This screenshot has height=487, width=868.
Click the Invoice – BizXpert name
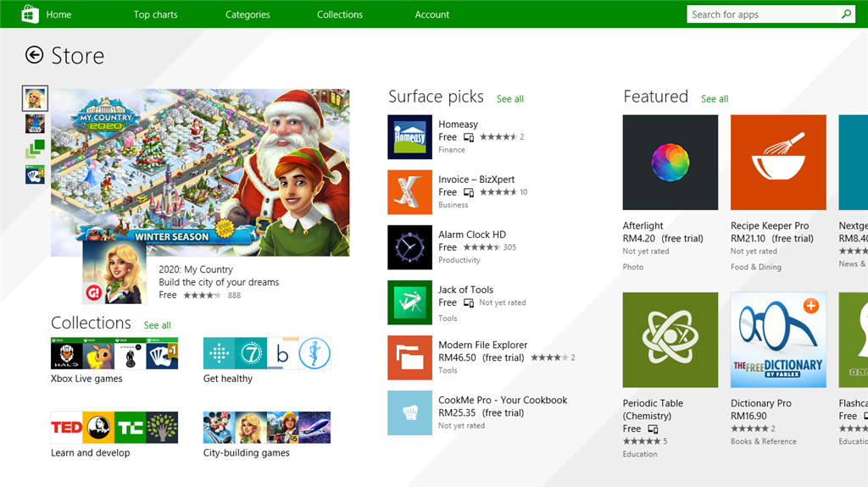pyautogui.click(x=476, y=180)
